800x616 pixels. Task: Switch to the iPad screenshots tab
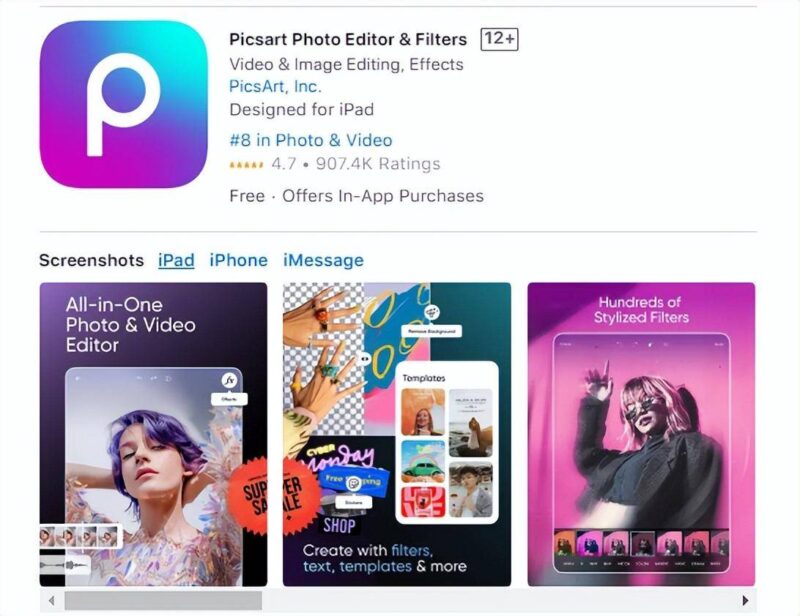click(176, 260)
